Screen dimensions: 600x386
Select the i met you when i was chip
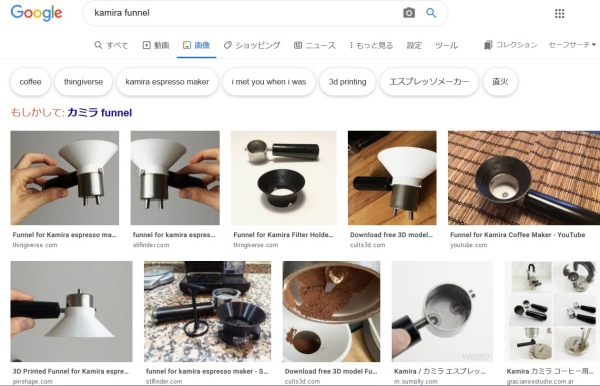269,81
